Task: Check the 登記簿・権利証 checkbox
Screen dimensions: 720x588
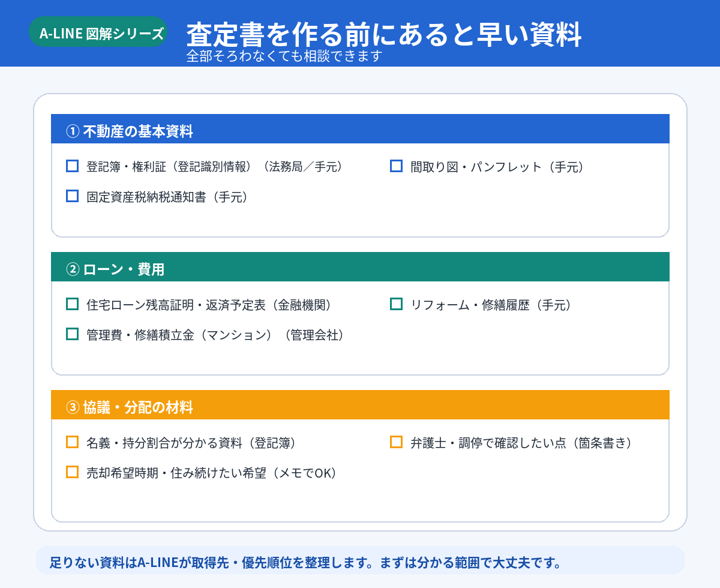Action: coord(72,166)
